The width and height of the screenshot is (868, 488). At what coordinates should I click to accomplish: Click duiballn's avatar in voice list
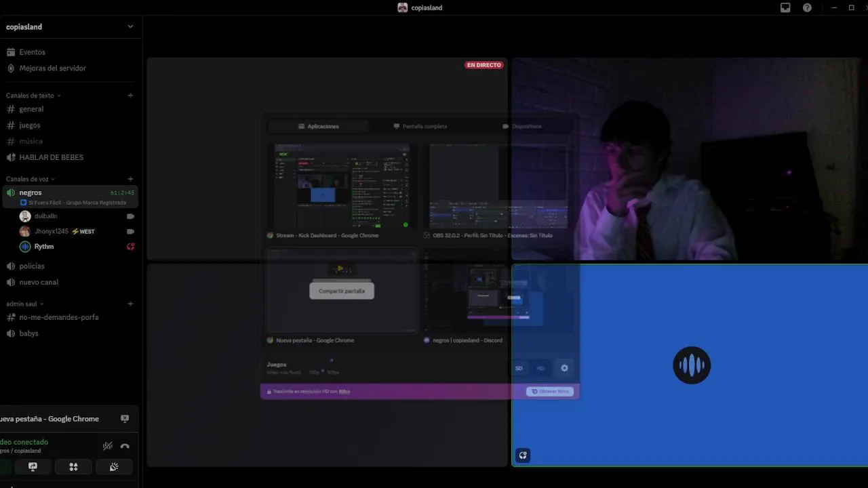[x=25, y=216]
